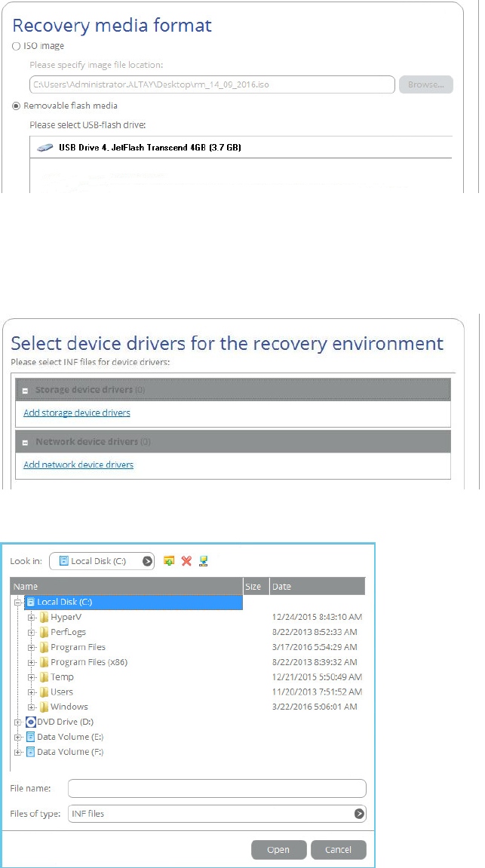Expand the Windows folder
The height and width of the screenshot is (868, 485).
click(32, 707)
